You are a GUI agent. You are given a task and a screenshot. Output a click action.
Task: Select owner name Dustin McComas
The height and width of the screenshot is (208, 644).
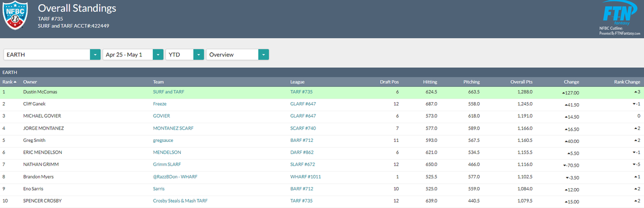point(40,92)
